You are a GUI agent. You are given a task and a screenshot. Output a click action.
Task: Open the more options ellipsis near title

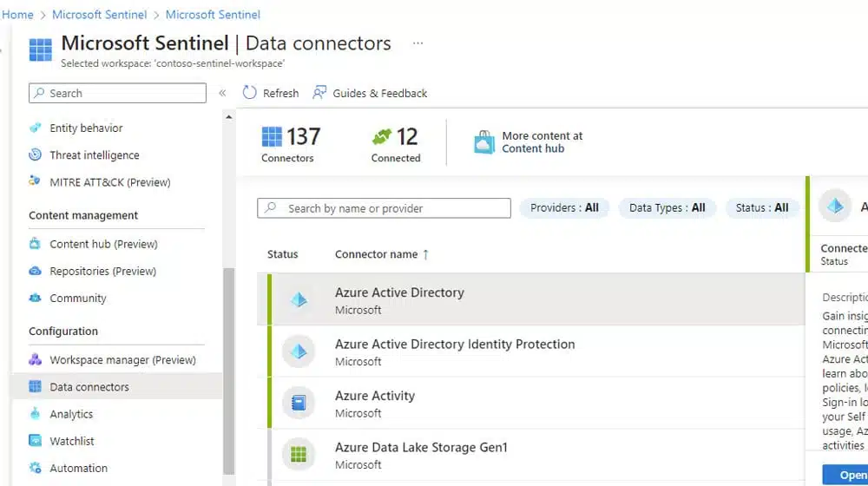(x=418, y=43)
